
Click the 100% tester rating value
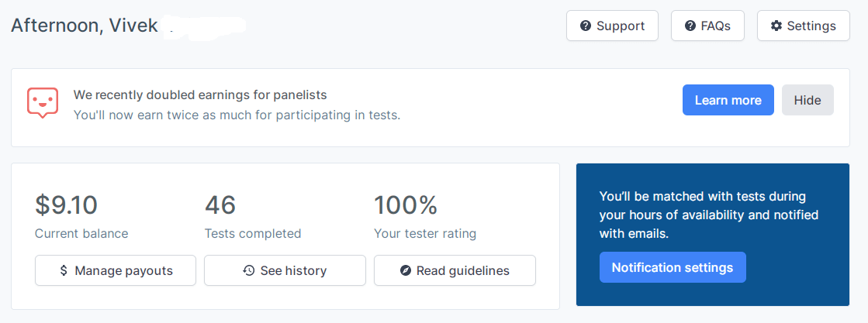pyautogui.click(x=406, y=205)
